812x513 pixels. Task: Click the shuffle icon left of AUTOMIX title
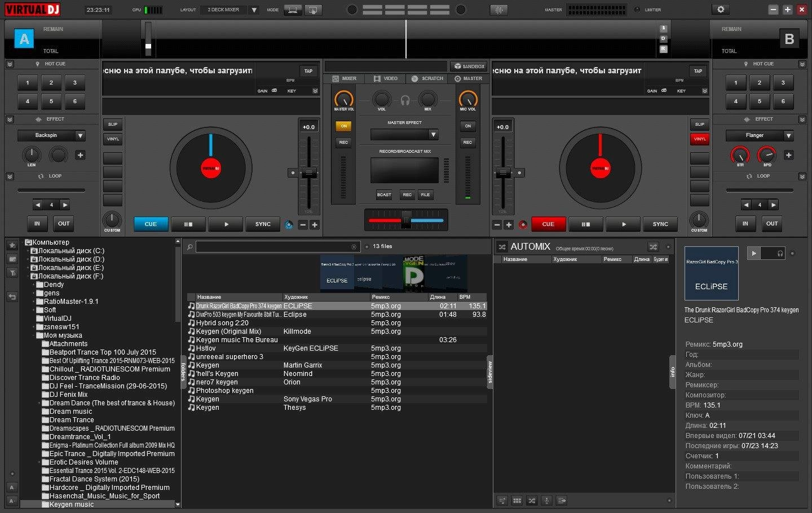[502, 247]
